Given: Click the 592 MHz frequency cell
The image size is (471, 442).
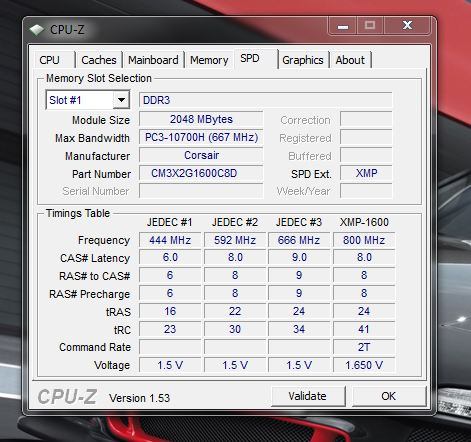Looking at the screenshot, I should 235,240.
